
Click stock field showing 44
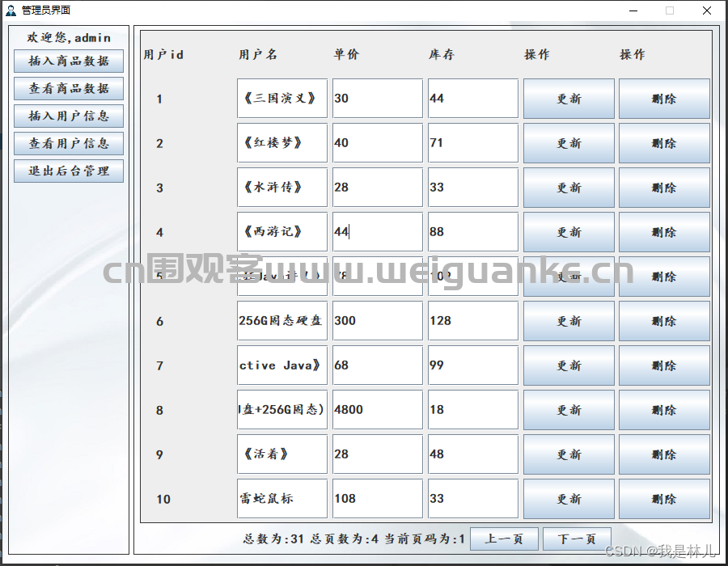[x=473, y=99]
